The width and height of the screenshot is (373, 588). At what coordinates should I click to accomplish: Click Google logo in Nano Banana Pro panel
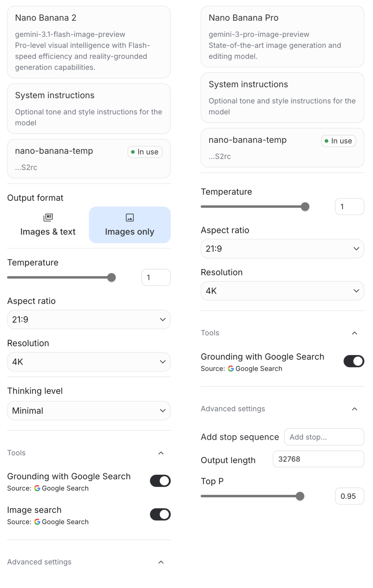click(231, 368)
